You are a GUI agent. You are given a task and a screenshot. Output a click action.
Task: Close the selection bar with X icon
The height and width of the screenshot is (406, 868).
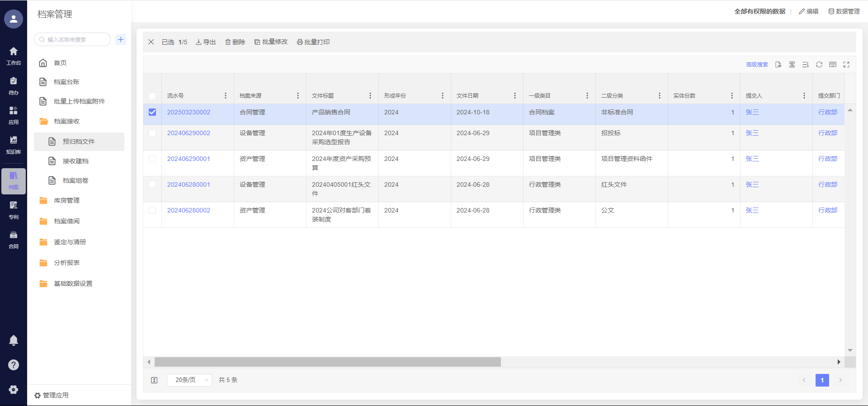(151, 42)
